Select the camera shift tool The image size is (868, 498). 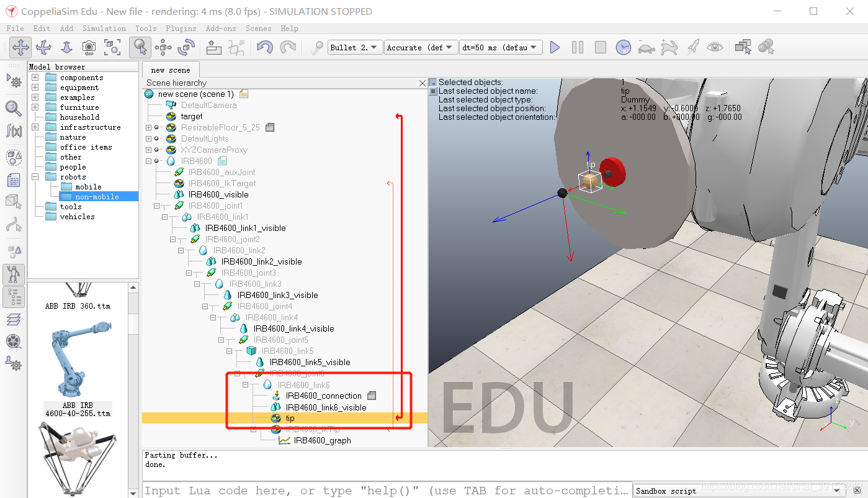point(66,47)
